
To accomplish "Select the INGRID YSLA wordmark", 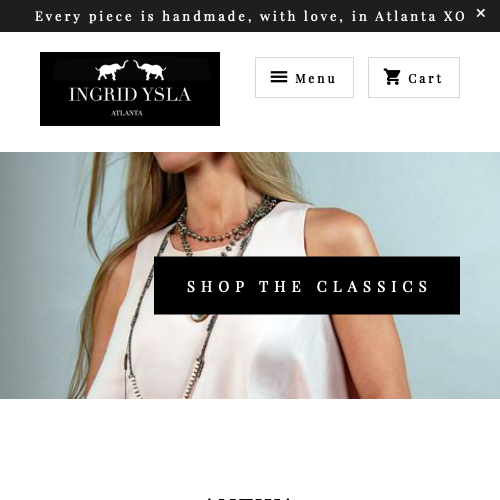I will 130,95.
